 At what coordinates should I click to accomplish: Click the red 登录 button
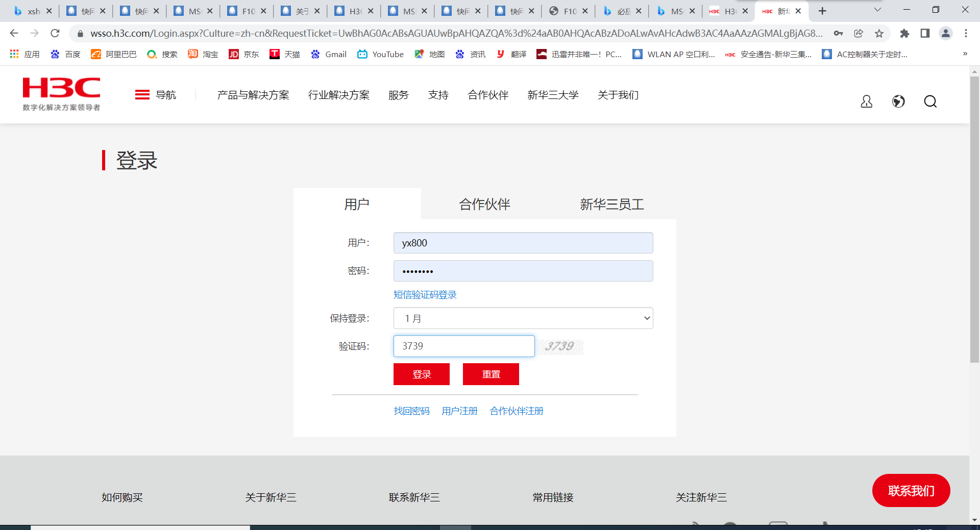point(422,374)
